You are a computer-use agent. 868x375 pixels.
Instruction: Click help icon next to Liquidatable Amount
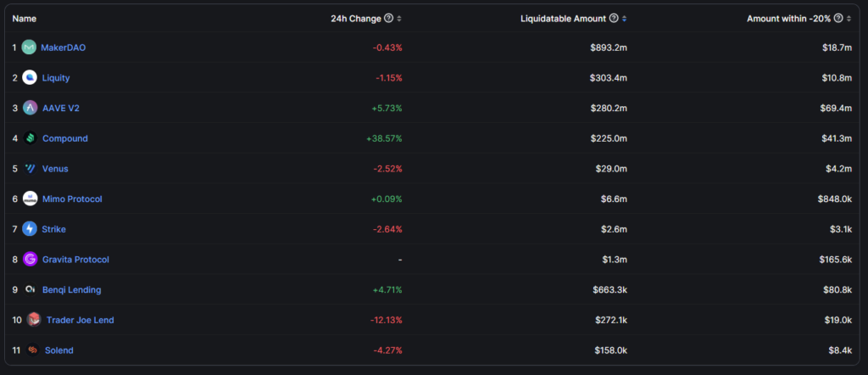coord(625,18)
